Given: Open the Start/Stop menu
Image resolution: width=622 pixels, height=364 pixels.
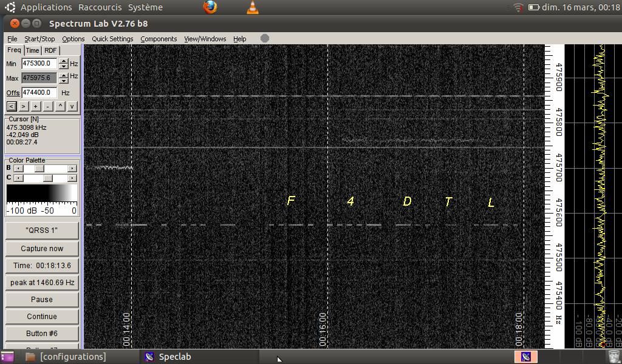Looking at the screenshot, I should [x=39, y=39].
